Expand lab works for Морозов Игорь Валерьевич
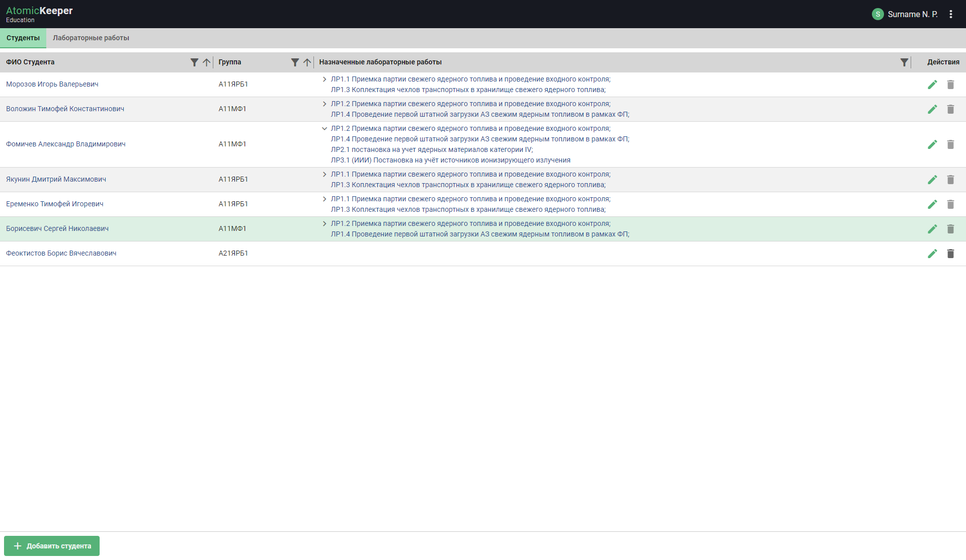The width and height of the screenshot is (966, 560). (325, 79)
